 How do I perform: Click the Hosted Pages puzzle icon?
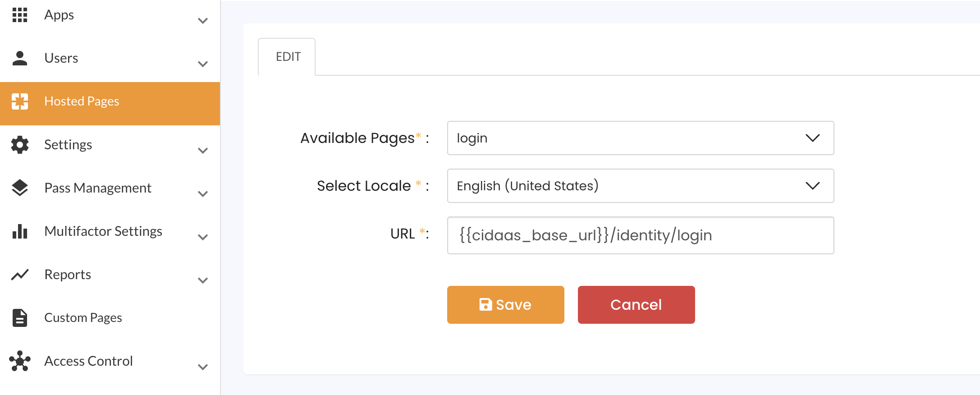click(x=20, y=101)
